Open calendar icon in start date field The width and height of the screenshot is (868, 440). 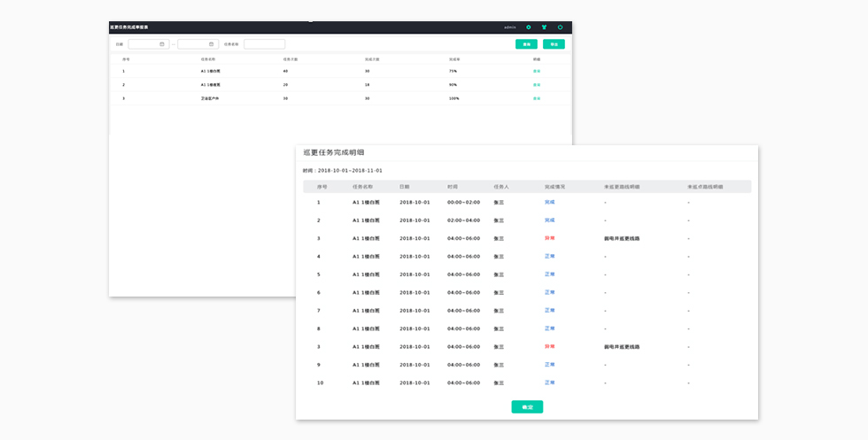(x=162, y=44)
